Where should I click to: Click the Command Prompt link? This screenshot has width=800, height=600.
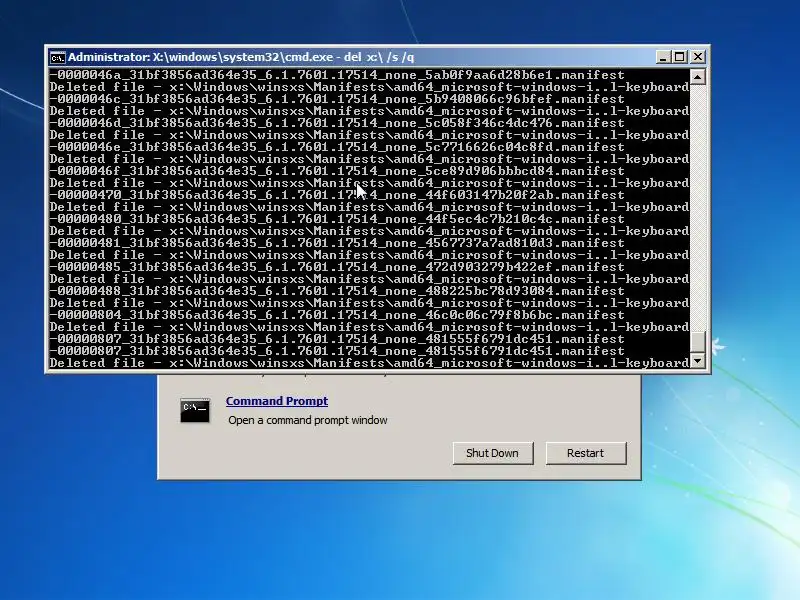pyautogui.click(x=277, y=401)
